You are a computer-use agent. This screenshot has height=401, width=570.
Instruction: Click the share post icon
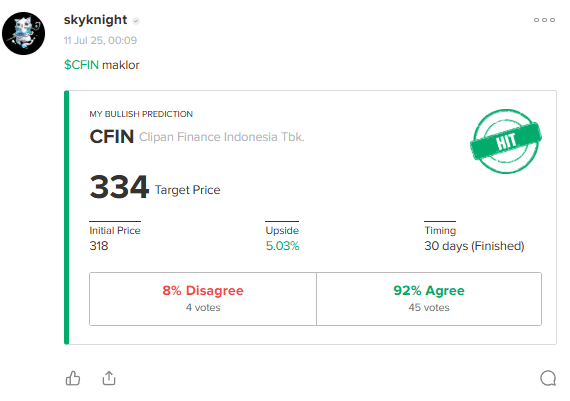point(109,378)
